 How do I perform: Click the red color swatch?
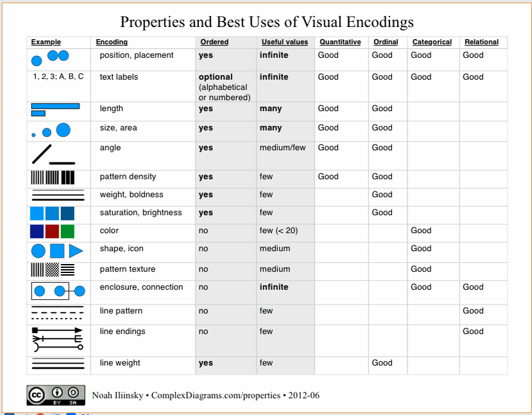tap(52, 231)
